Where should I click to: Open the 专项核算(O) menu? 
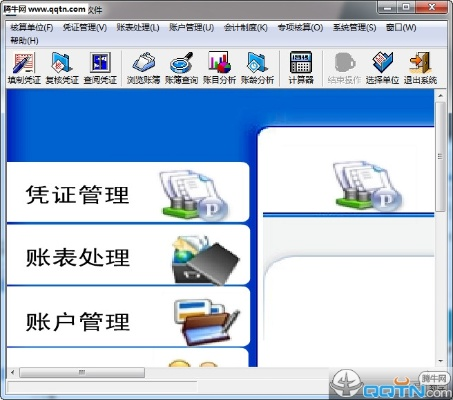[x=300, y=28]
